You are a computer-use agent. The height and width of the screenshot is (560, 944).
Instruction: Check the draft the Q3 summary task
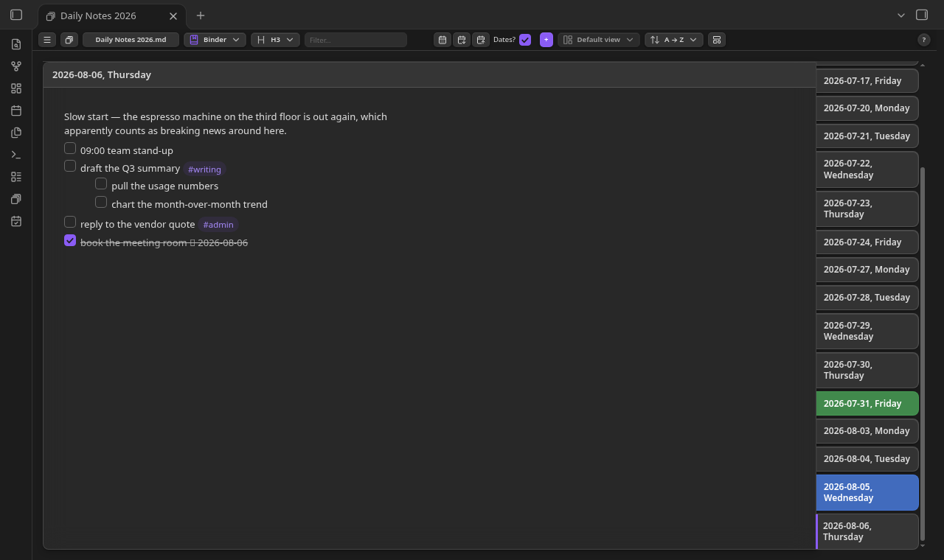[x=70, y=167]
